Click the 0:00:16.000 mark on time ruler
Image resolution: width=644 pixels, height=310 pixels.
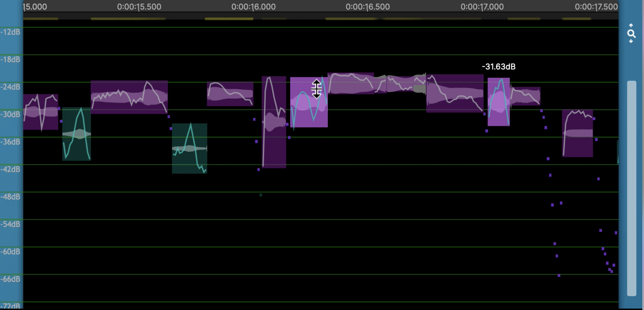point(253,7)
